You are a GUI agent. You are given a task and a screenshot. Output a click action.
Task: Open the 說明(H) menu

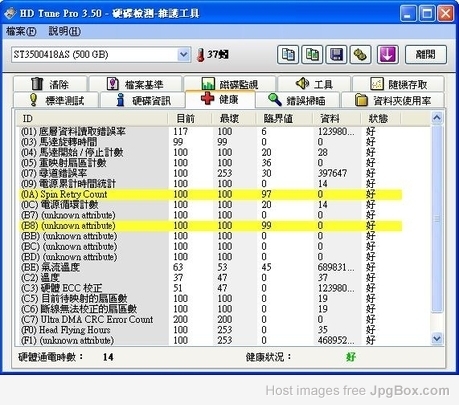tap(65, 32)
